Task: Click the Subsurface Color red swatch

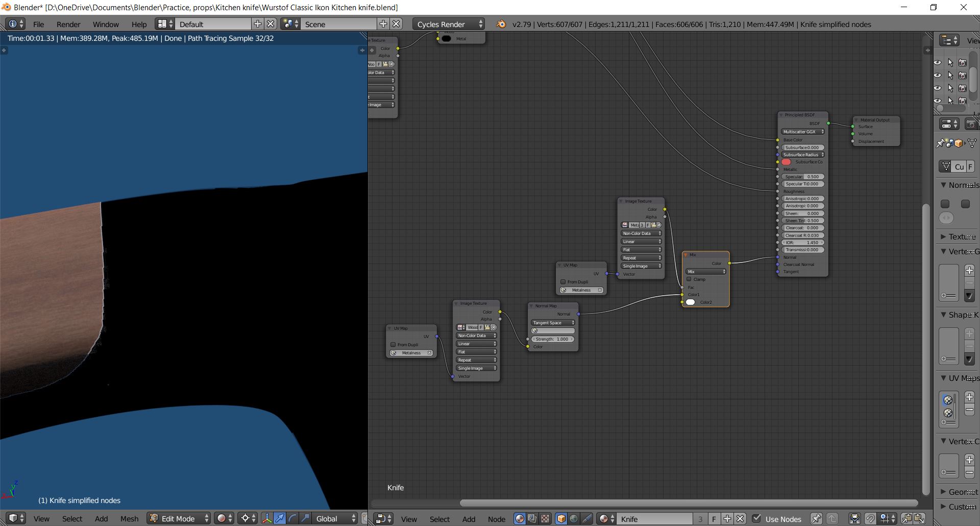Action: pos(786,162)
